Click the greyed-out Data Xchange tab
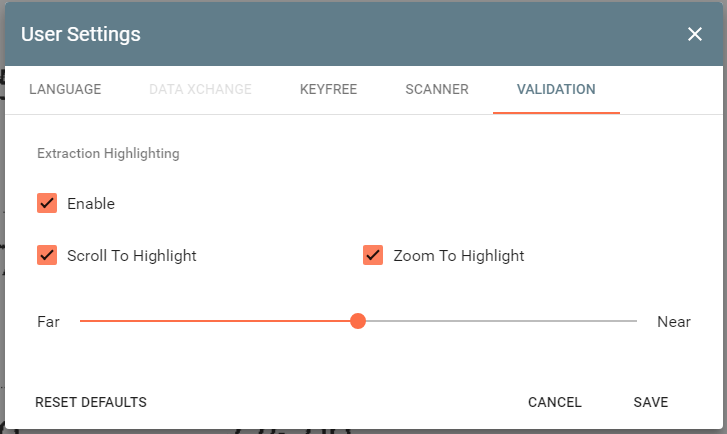The width and height of the screenshot is (727, 434). pos(200,89)
